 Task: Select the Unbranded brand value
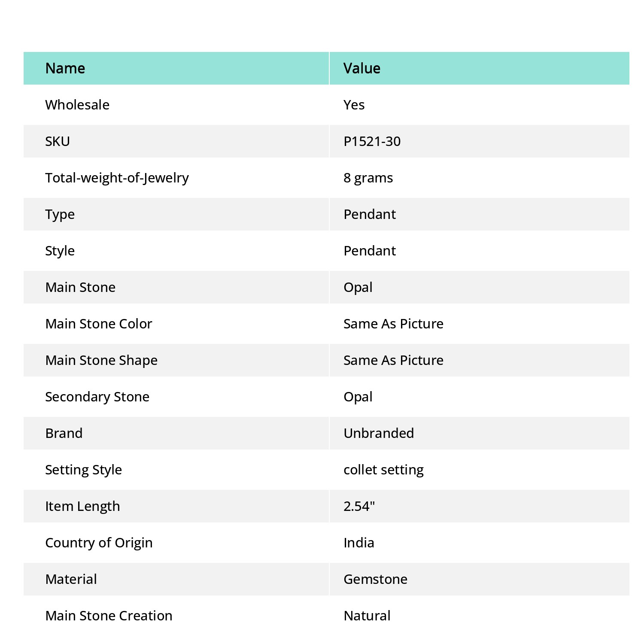pos(379,433)
